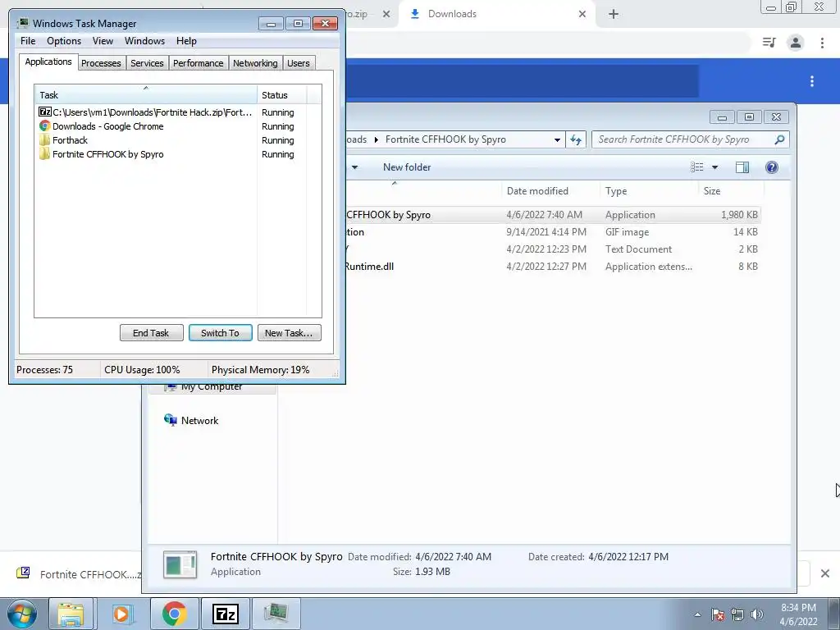Sort the task list by the Status column header
This screenshot has height=630, width=840.
(x=282, y=95)
